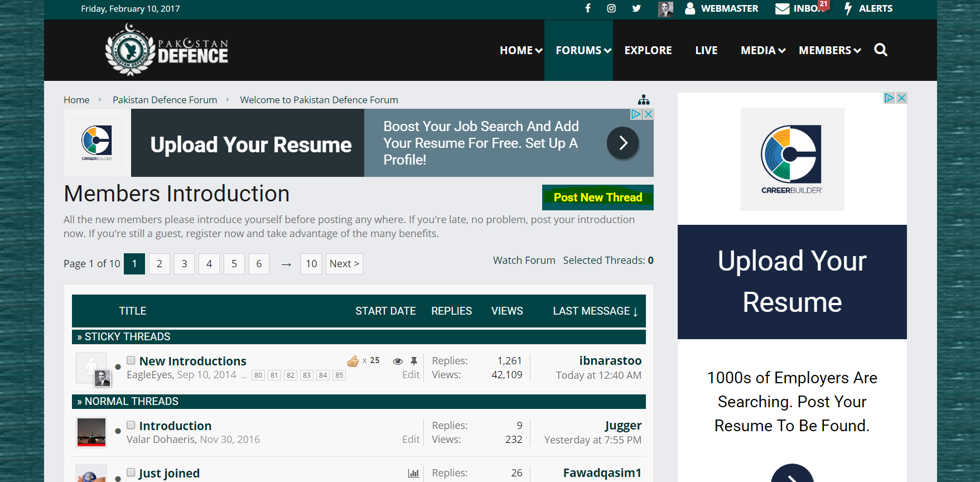Screen dimensions: 980x482
Task: Click the pagination arrow jump control
Action: pos(286,264)
